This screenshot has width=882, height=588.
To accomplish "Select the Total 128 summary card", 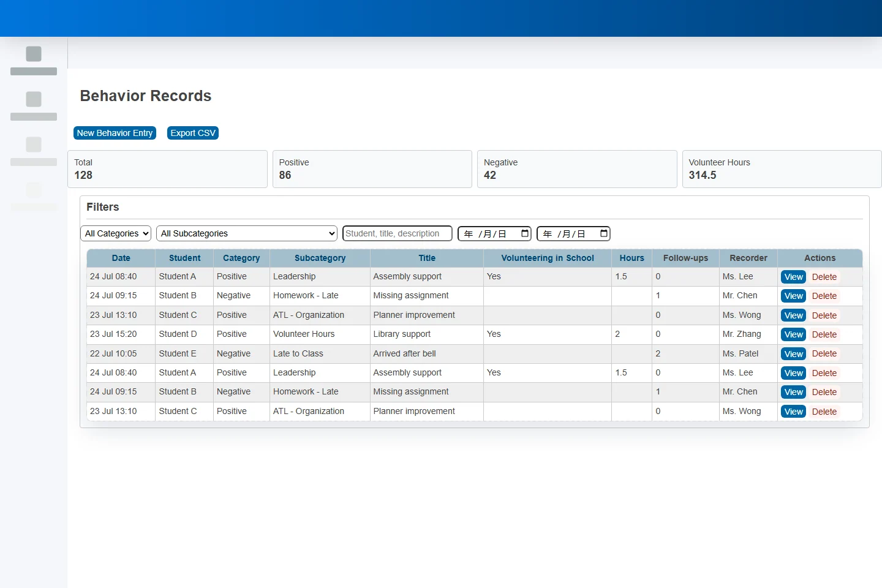I will (167, 169).
